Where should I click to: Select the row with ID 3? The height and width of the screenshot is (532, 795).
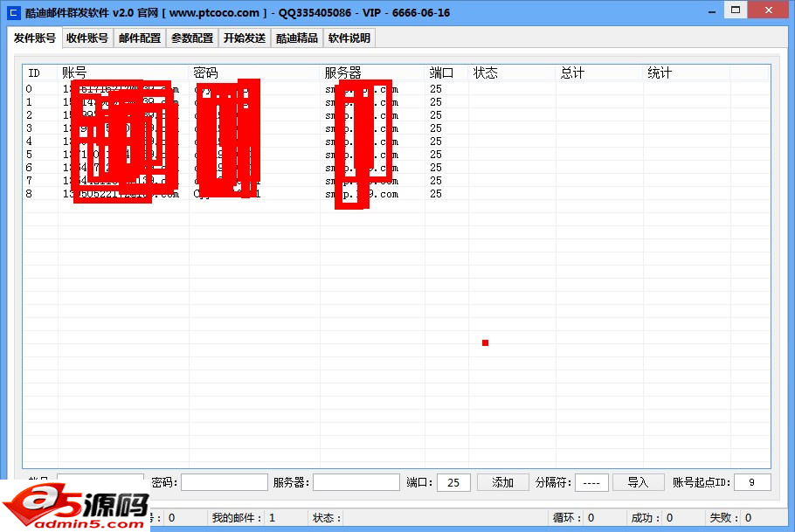coord(397,128)
